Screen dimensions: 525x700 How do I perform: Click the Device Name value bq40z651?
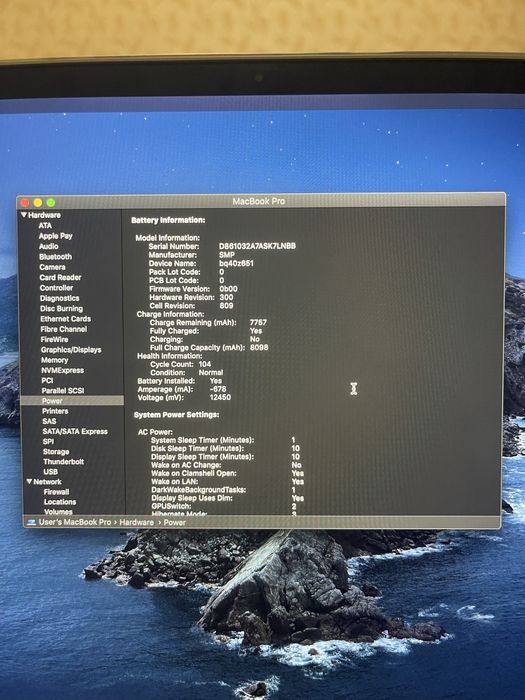pos(236,263)
